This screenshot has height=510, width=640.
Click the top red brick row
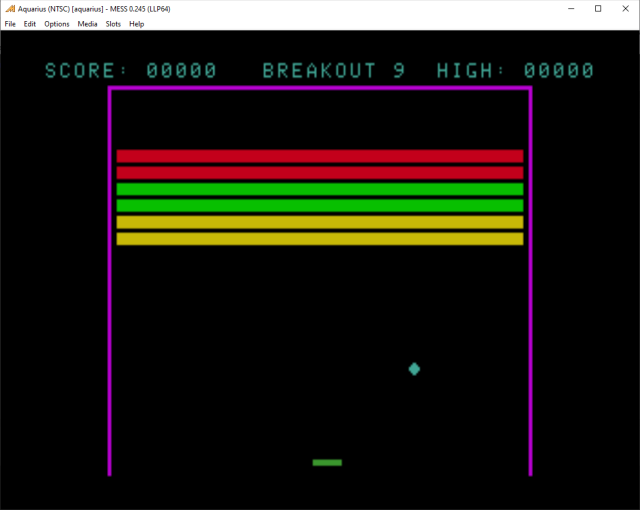pos(320,156)
